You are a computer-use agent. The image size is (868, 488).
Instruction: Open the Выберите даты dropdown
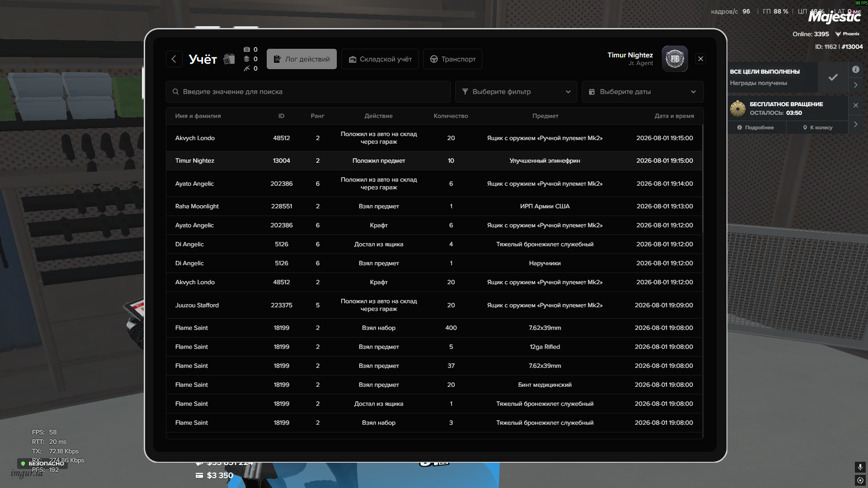tap(642, 92)
